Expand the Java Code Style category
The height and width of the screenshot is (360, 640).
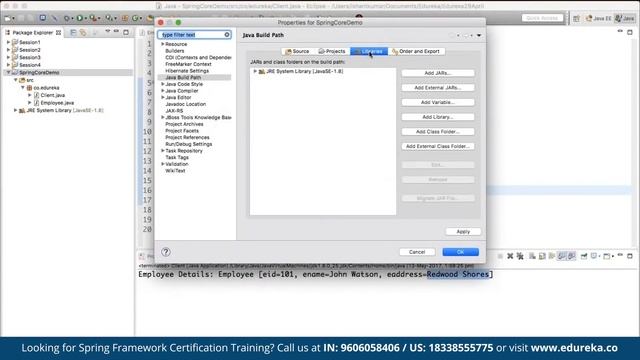click(162, 84)
